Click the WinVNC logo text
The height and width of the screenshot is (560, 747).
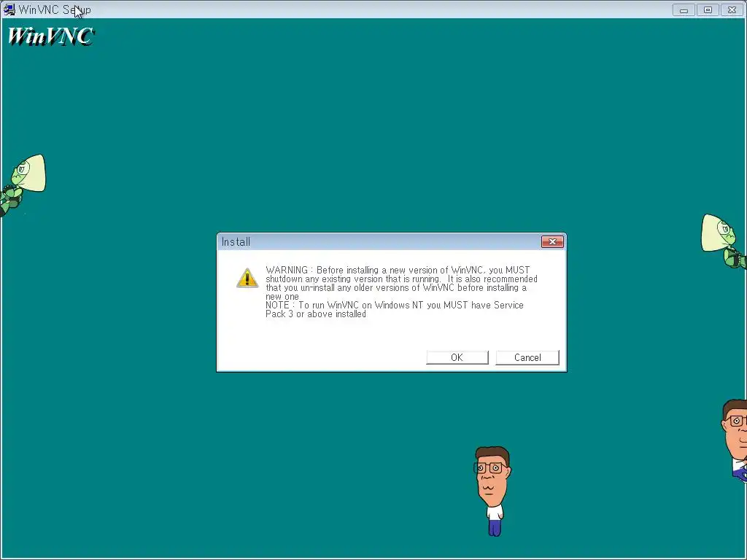[x=50, y=36]
